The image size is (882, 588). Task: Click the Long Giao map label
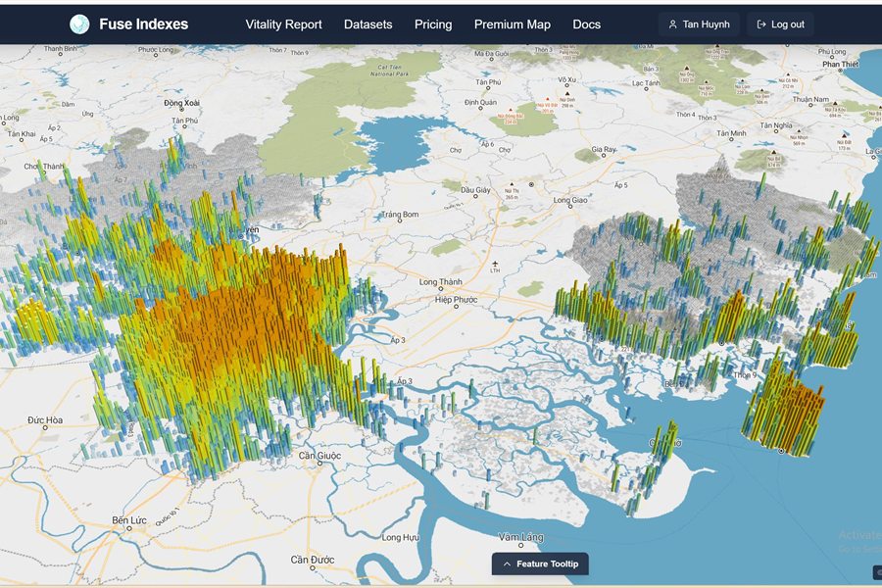pos(570,200)
